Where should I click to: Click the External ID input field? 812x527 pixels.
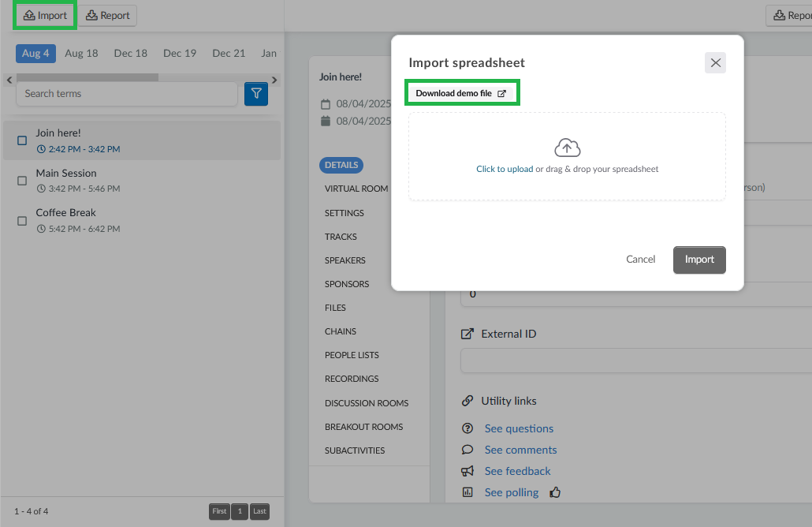click(636, 361)
